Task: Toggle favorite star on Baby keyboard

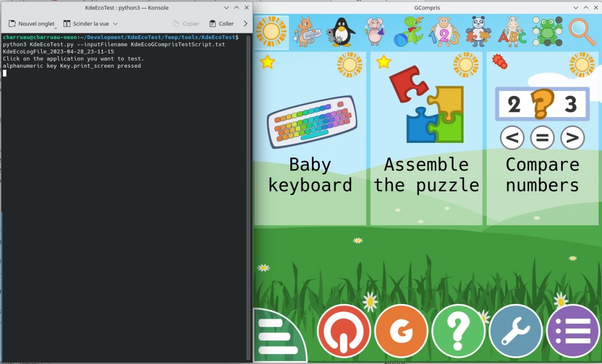Action: coord(267,62)
